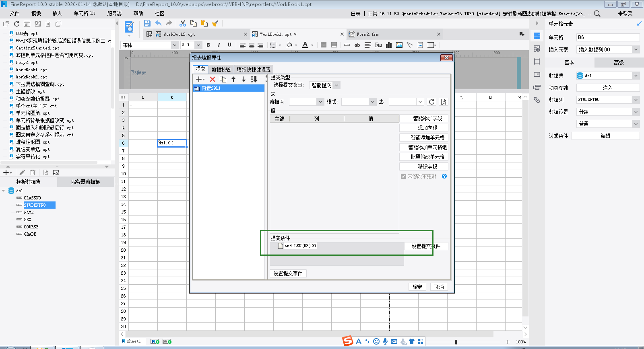644x349 pixels.
Task: Center-align cell text
Action: pos(251,45)
